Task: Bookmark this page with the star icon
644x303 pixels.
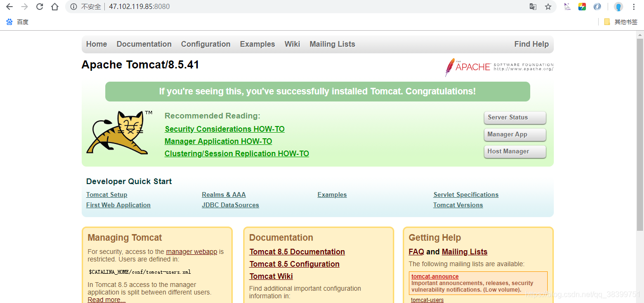Action: coord(548,7)
